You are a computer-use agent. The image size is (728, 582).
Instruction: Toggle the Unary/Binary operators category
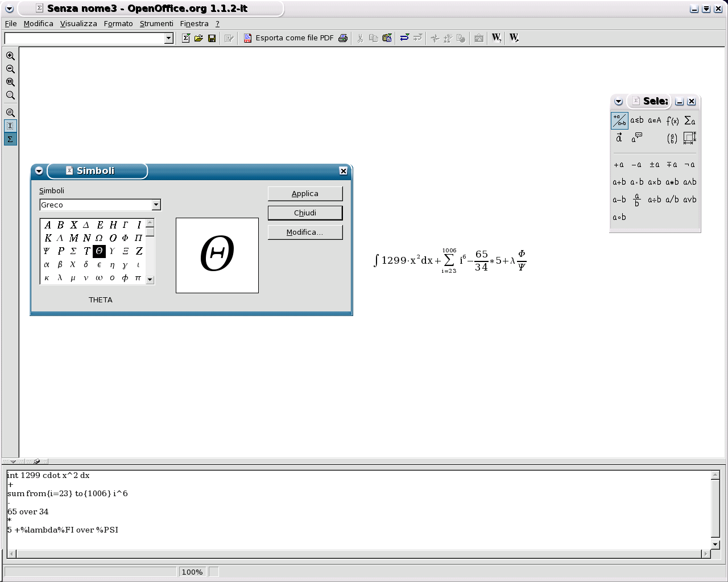619,120
